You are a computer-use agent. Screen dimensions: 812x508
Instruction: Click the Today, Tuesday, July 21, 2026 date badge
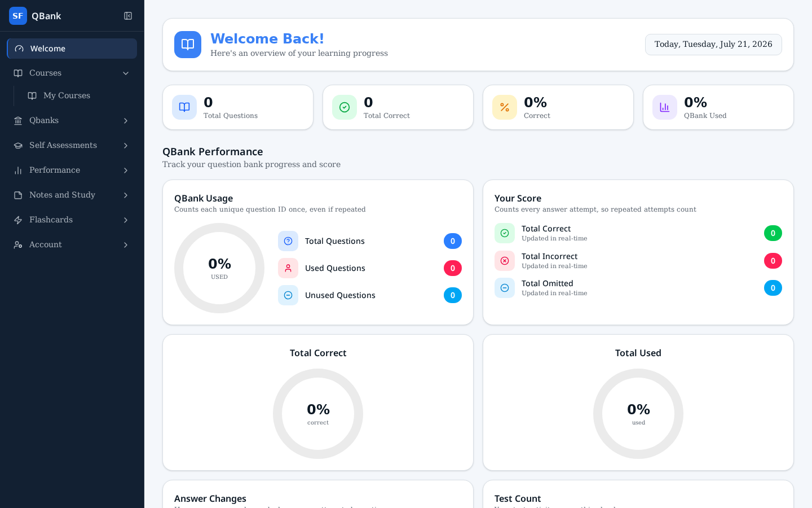click(713, 45)
